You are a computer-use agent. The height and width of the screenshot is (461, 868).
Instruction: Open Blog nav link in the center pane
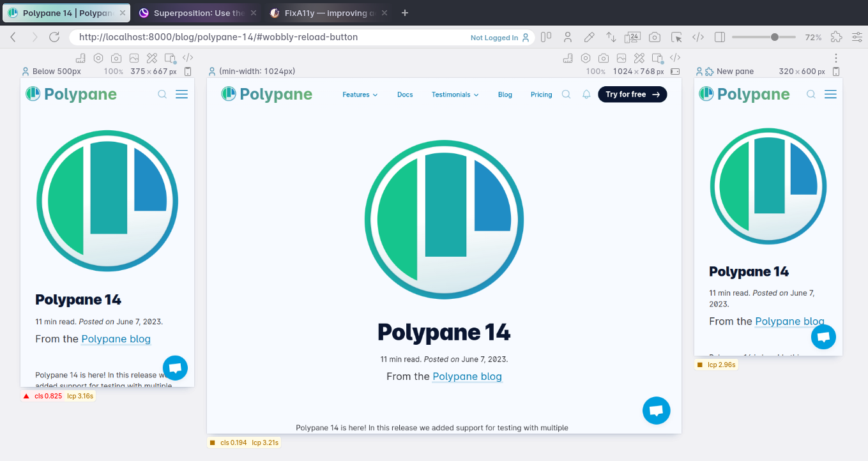505,94
